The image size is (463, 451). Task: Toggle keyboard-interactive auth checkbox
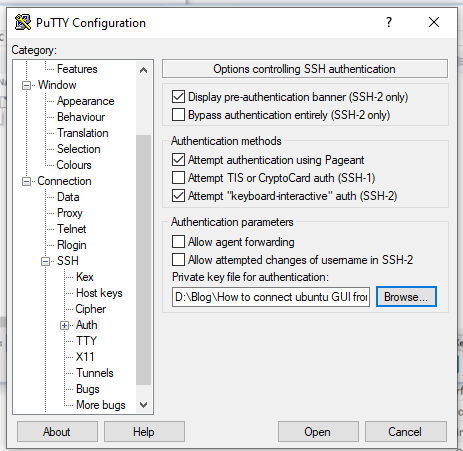(x=178, y=196)
